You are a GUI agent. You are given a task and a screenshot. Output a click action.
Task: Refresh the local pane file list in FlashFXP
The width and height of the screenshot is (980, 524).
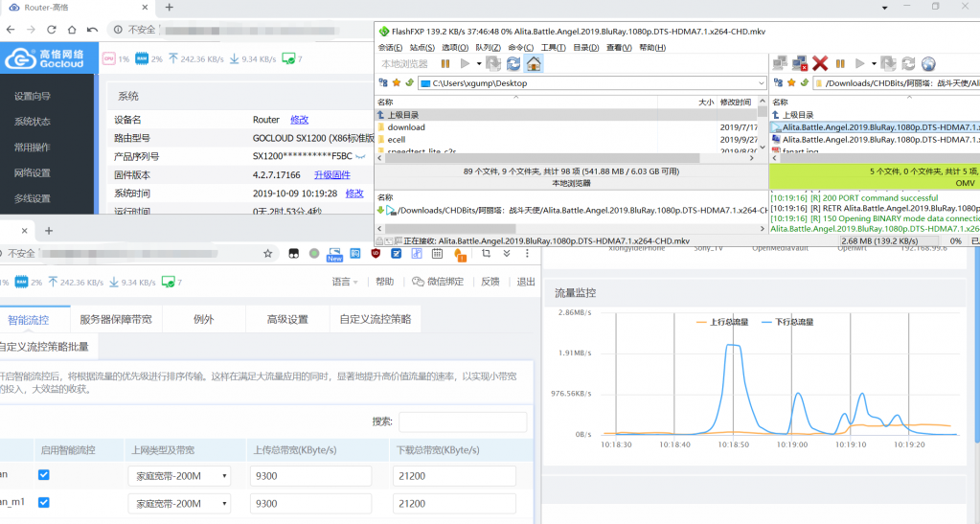coord(513,64)
